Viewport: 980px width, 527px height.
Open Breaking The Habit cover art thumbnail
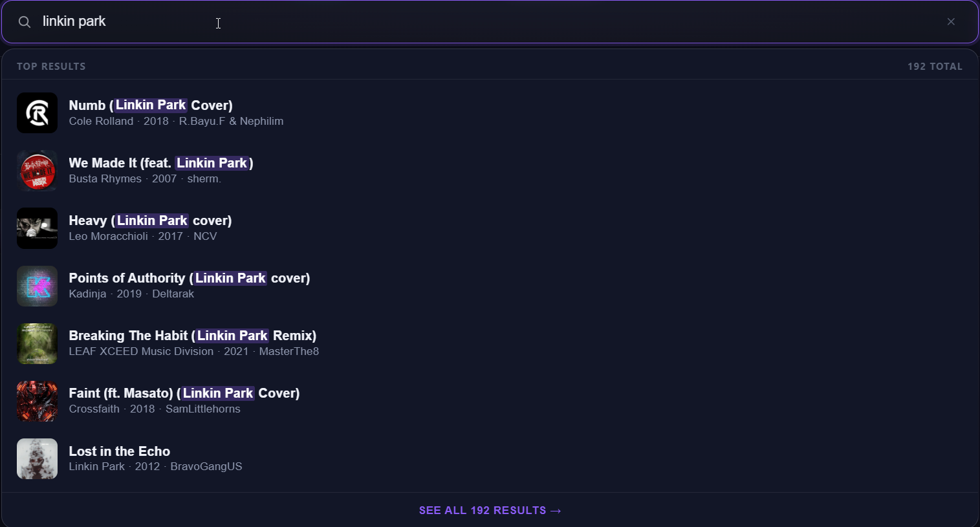tap(37, 343)
